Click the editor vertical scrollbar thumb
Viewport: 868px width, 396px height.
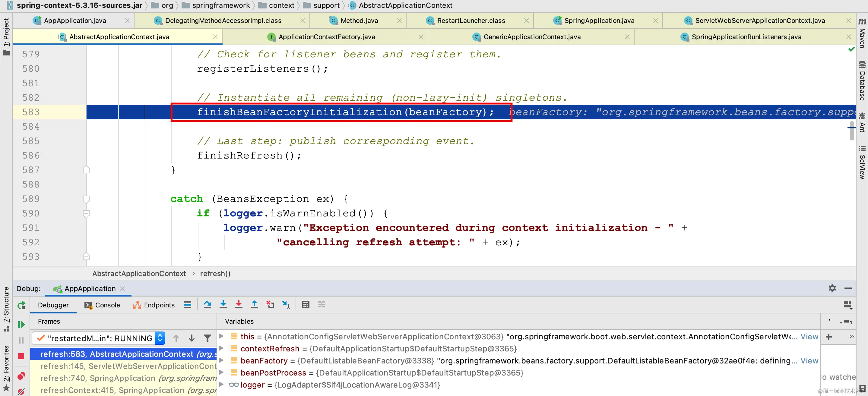pos(851,131)
